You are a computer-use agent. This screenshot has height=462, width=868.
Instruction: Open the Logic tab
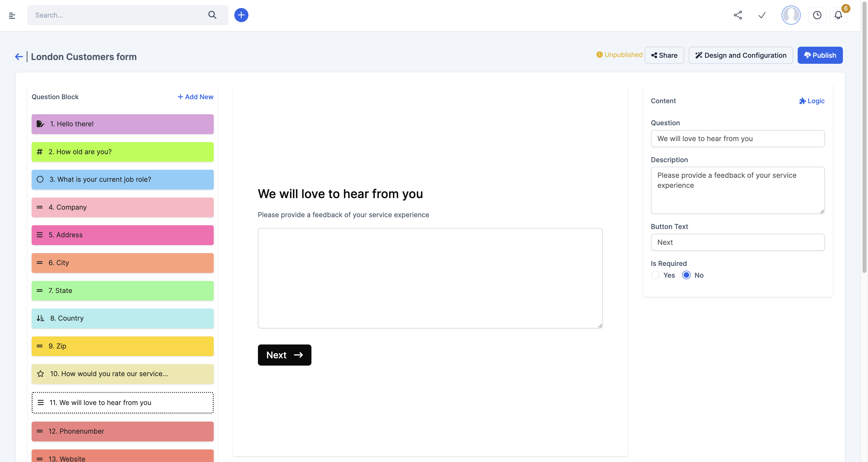[812, 101]
